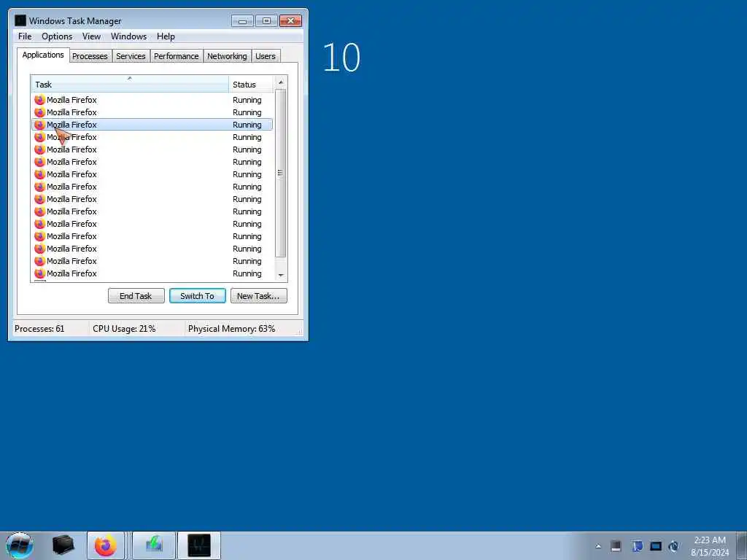
Task: Open the Windows Start menu orb
Action: (20, 545)
